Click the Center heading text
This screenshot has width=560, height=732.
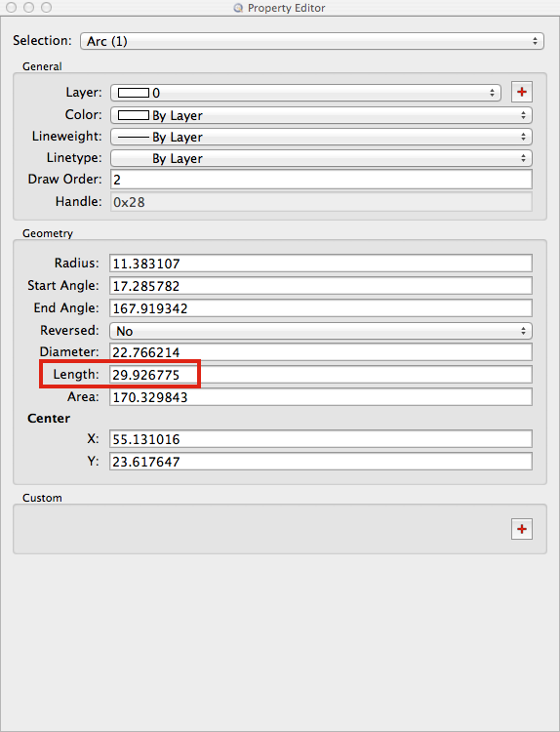[x=49, y=419]
